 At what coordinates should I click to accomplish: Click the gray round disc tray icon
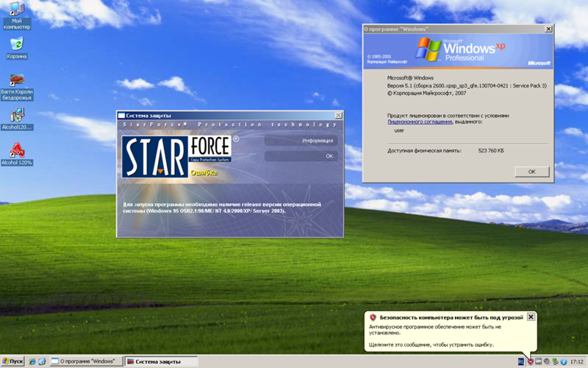tap(547, 361)
